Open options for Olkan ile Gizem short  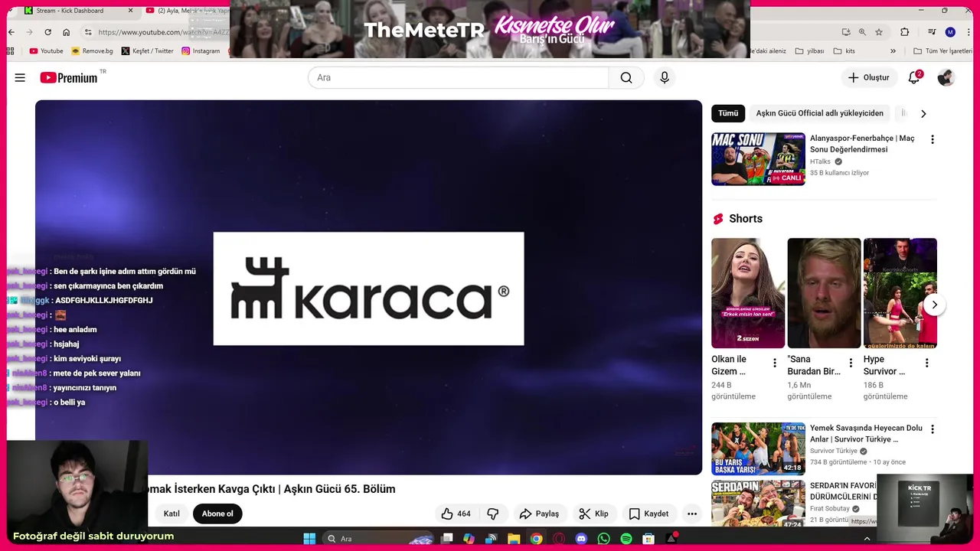click(774, 363)
